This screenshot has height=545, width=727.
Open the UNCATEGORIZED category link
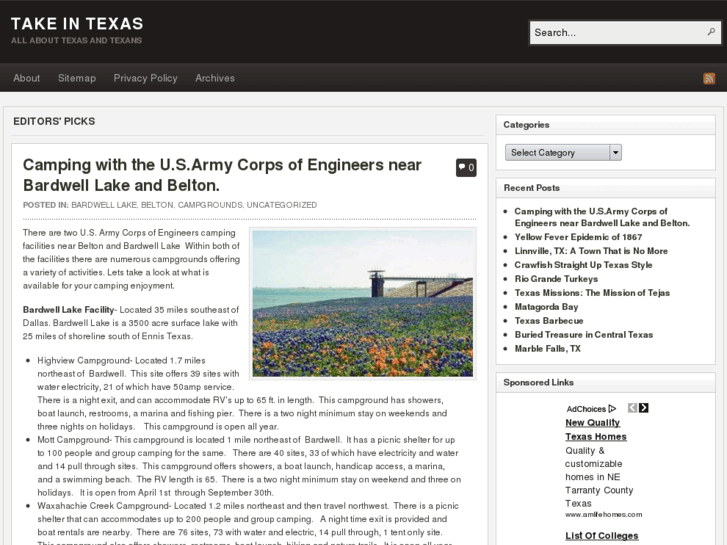tap(281, 205)
